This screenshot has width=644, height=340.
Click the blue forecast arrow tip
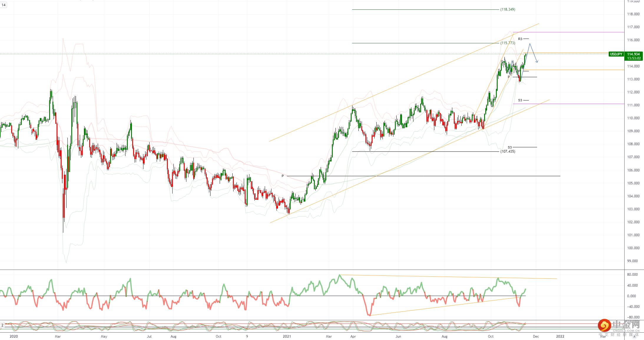(537, 62)
